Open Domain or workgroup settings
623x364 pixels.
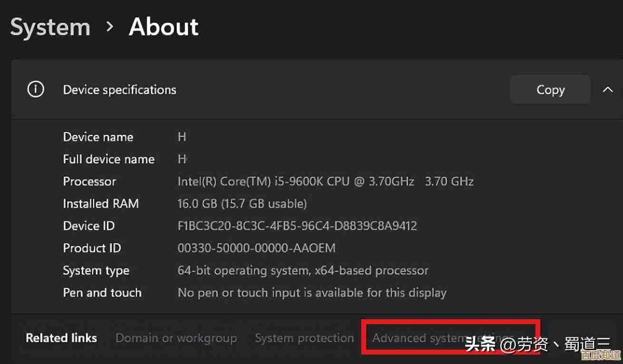pos(176,337)
